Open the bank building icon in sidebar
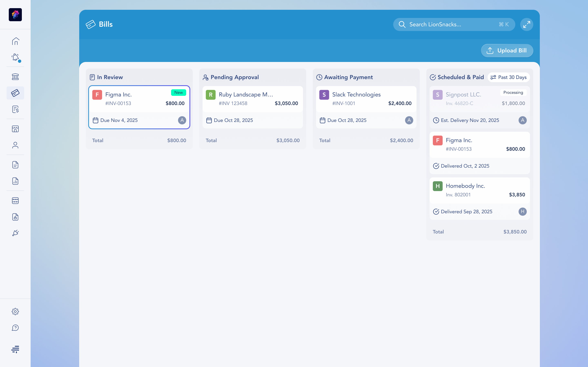Image resolution: width=588 pixels, height=367 pixels. (15, 77)
